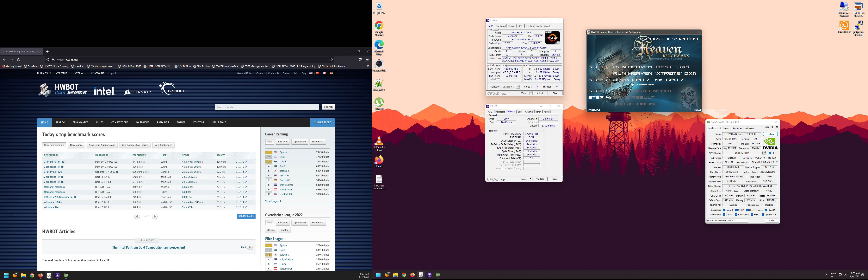Screen dimensions: 868x280
Task: Click the Firefox back arrow
Action: click(5, 60)
